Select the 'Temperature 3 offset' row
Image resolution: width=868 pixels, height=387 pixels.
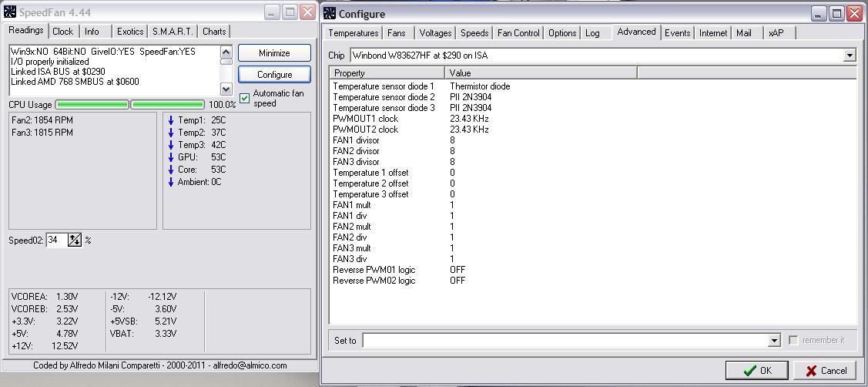[x=592, y=194]
